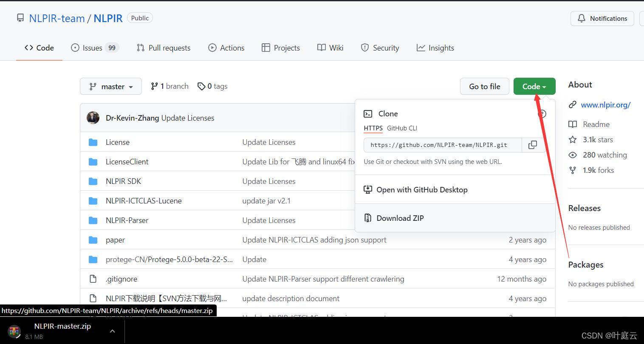This screenshot has width=644, height=344.
Task: Open the .gitignore file
Action: click(x=121, y=279)
